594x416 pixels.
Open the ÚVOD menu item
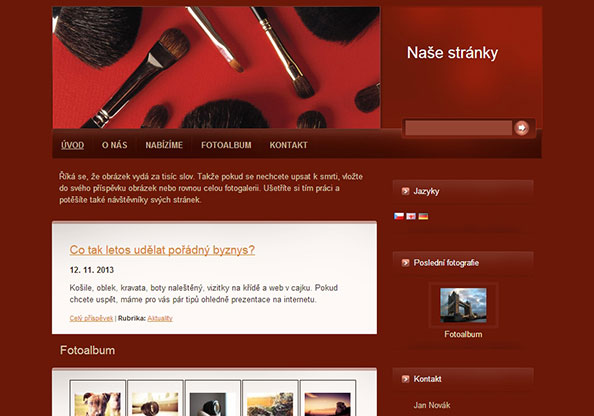[x=72, y=145]
